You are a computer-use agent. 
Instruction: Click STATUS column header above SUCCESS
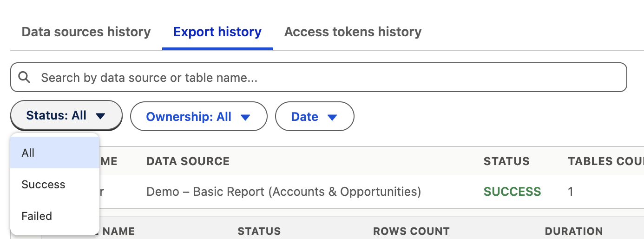(506, 161)
